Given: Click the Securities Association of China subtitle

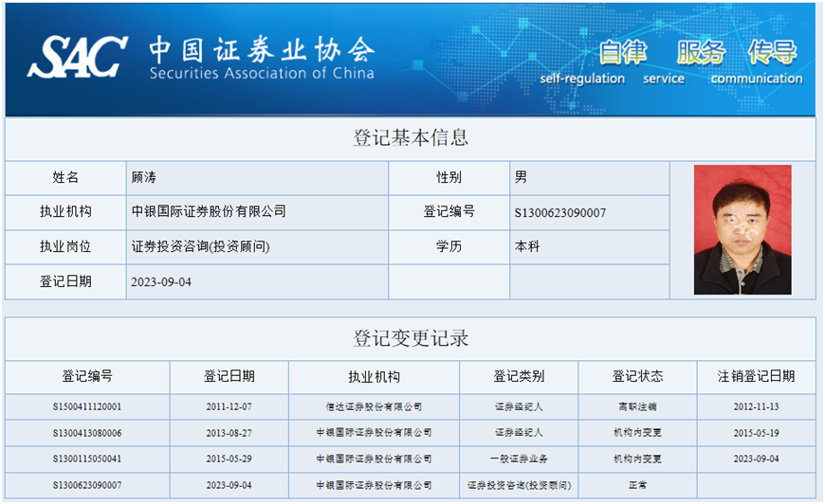Looking at the screenshot, I should [262, 73].
